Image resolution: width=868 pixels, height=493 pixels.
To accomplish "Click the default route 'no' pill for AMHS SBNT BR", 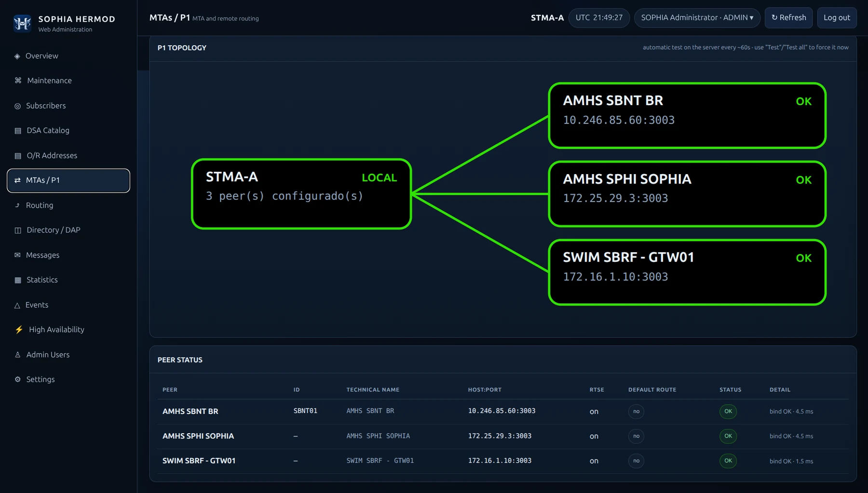I will [636, 411].
